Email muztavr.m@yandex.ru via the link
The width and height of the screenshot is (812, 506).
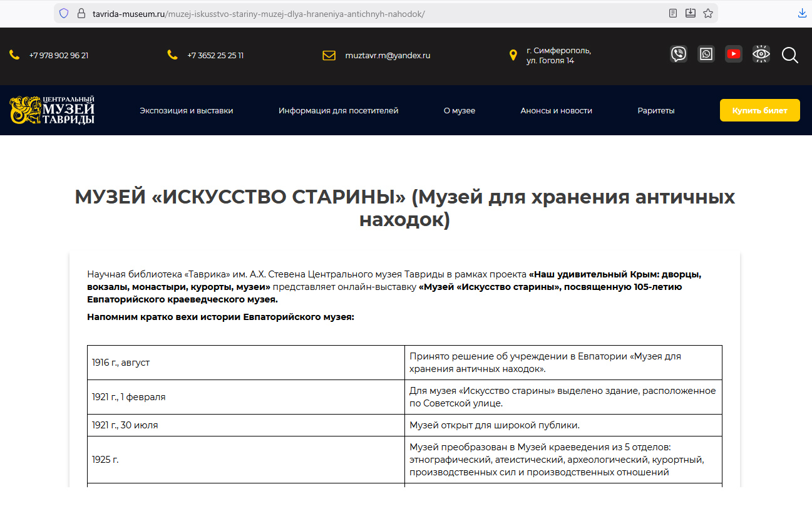pos(388,55)
